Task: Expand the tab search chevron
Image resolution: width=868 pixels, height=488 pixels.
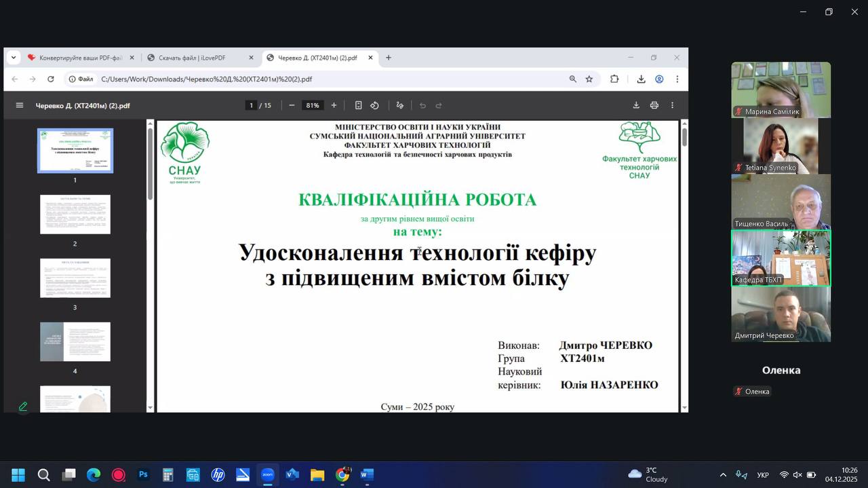Action: click(x=13, y=58)
